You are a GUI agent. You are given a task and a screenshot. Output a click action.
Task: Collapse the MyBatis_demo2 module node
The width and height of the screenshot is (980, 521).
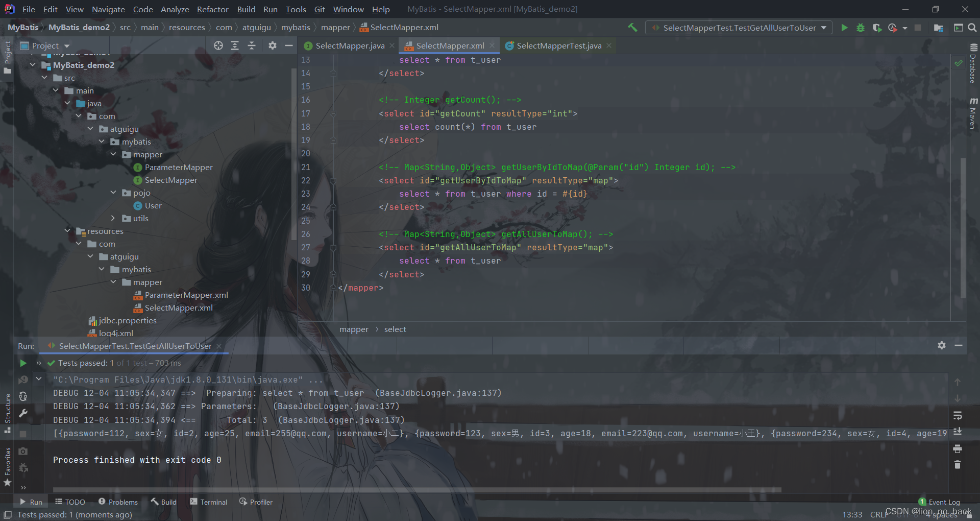tap(33, 65)
